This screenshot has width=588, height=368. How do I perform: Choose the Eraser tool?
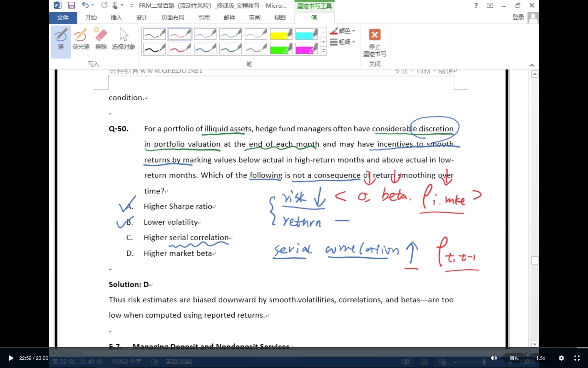(x=101, y=39)
